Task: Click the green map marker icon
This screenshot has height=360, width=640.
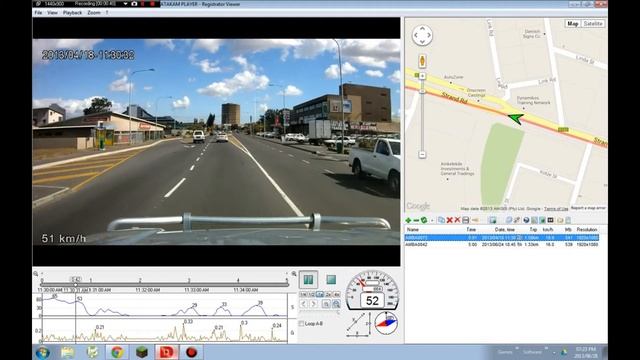Action: click(x=542, y=220)
